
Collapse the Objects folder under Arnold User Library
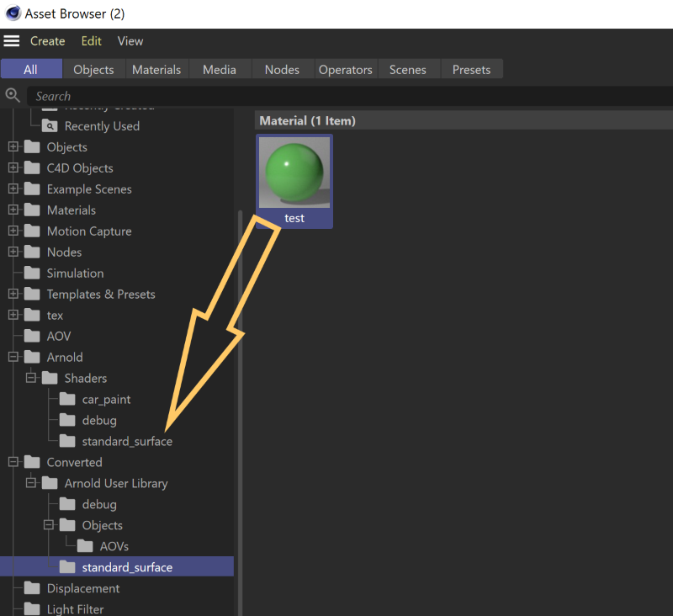49,525
